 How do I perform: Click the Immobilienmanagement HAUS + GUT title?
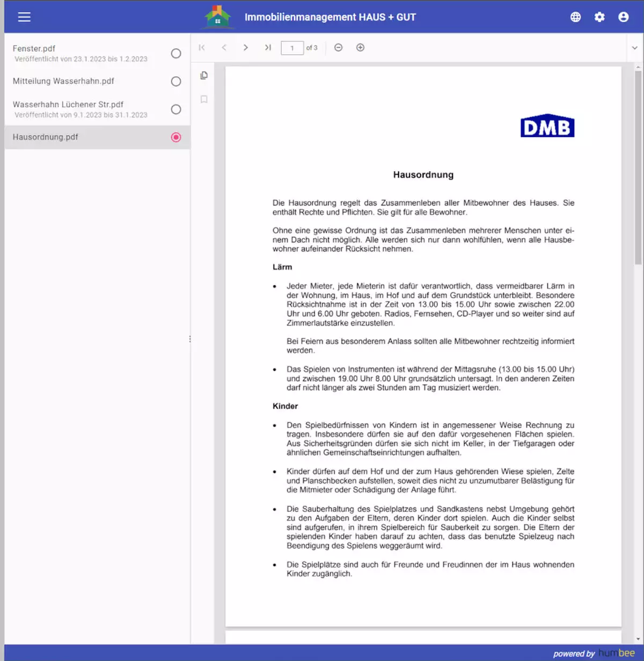point(330,17)
